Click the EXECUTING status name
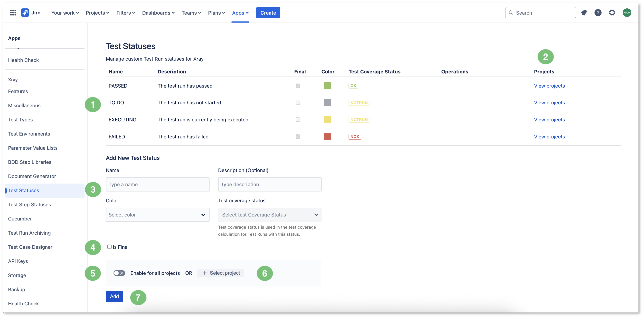Image resolution: width=644 pixels, height=318 pixels. pyautogui.click(x=123, y=120)
